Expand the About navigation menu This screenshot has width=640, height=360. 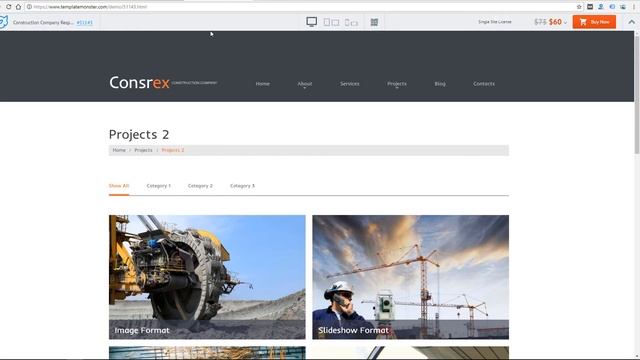[x=304, y=84]
